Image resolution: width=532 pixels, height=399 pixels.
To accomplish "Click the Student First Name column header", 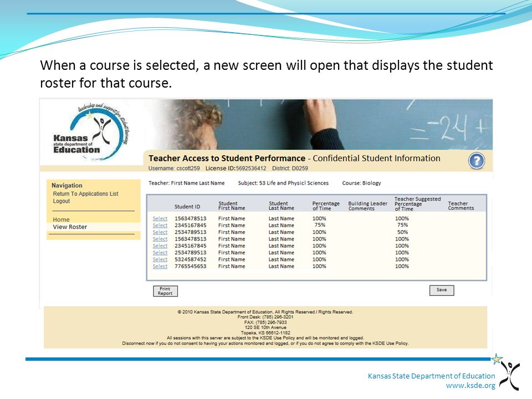I will pos(232,206).
